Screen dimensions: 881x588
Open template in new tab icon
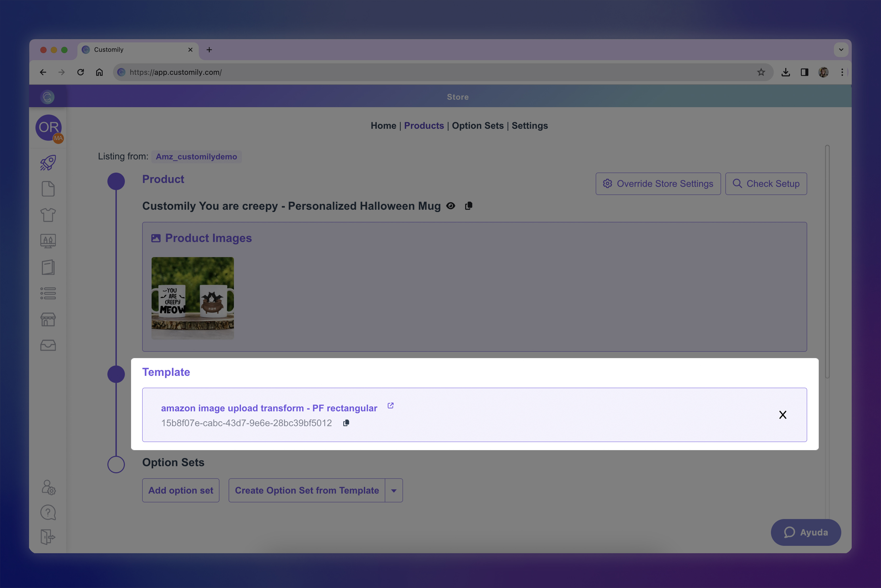(391, 406)
